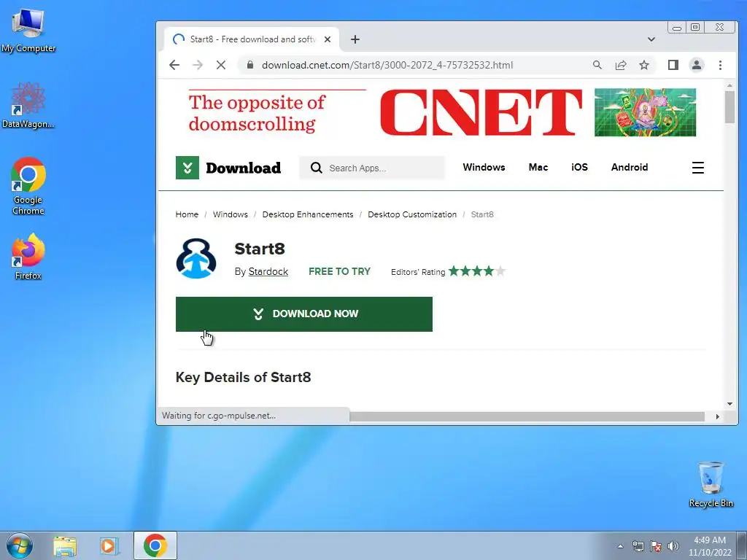The image size is (747, 560).
Task: Click the vertical scrollbar thumb
Action: [x=729, y=107]
